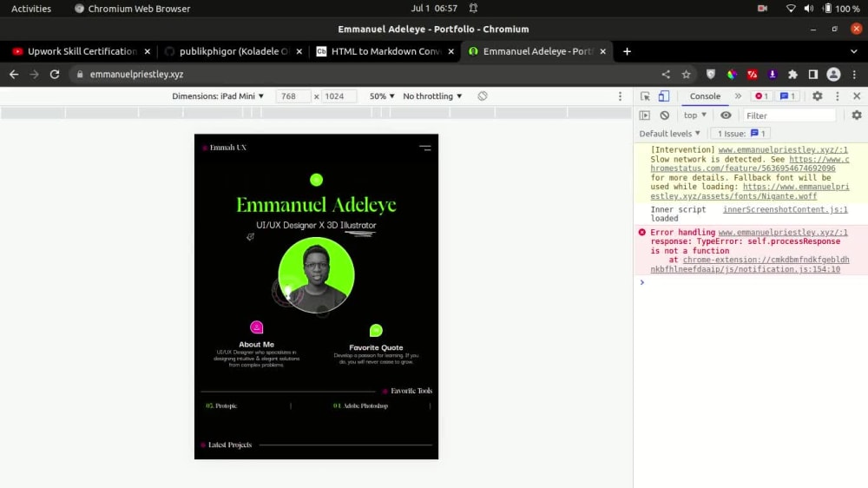Show more DevTools tabs chevron
This screenshot has height=488, width=868.
pyautogui.click(x=738, y=96)
